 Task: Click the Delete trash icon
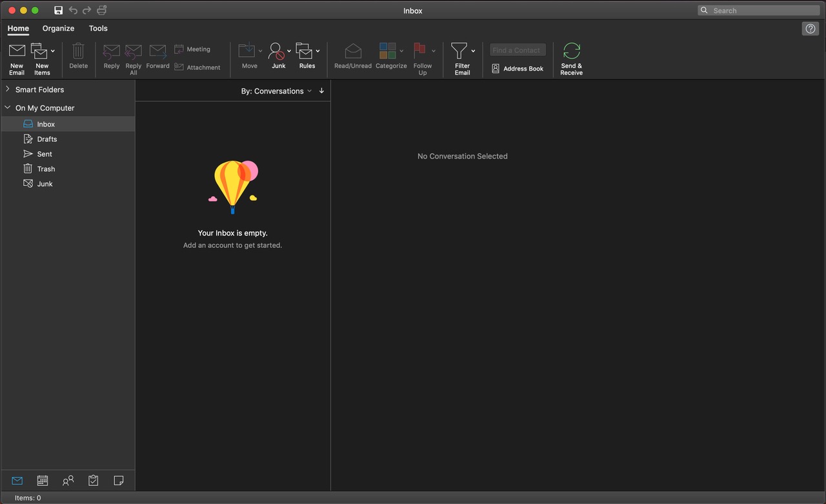point(78,51)
